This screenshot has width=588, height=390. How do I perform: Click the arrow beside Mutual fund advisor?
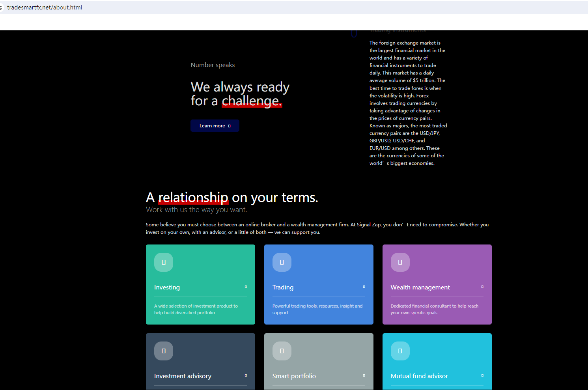coord(482,375)
